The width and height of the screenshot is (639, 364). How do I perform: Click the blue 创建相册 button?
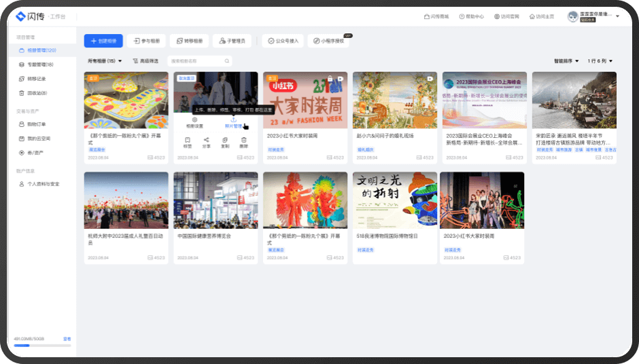click(103, 41)
